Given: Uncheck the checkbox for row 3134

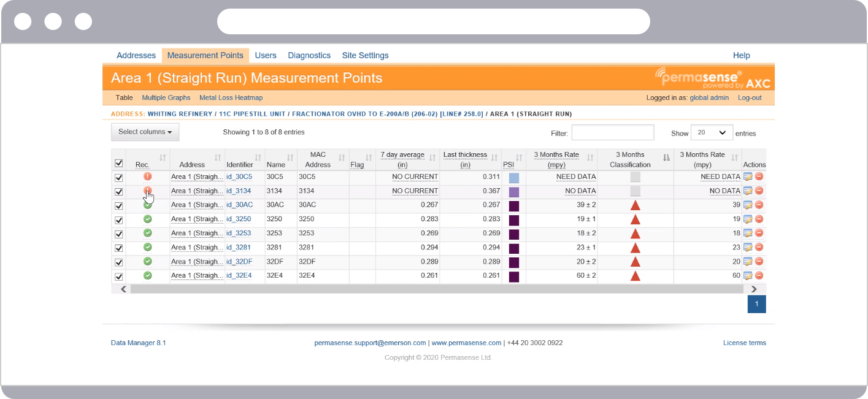Looking at the screenshot, I should click(119, 192).
